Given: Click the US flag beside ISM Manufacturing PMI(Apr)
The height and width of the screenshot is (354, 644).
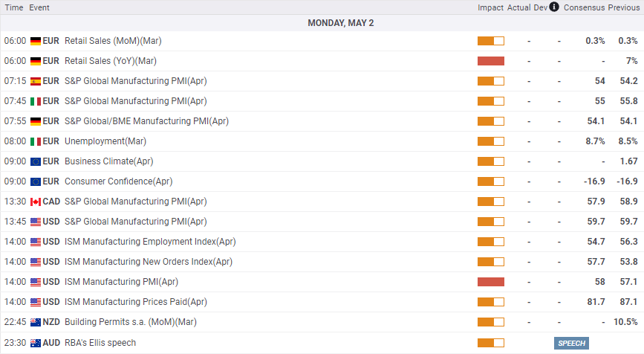Looking at the screenshot, I should click(x=35, y=282).
